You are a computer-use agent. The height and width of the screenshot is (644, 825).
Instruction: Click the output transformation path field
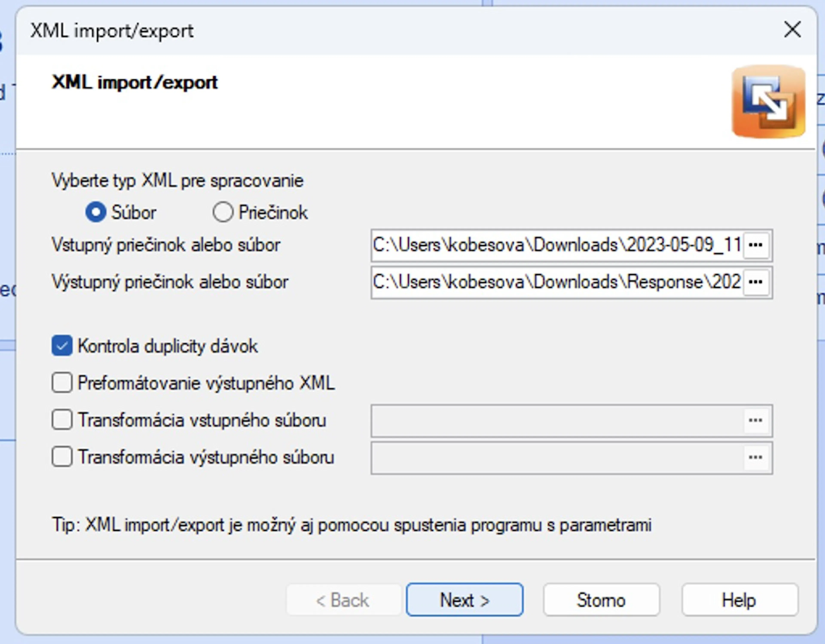click(557, 457)
